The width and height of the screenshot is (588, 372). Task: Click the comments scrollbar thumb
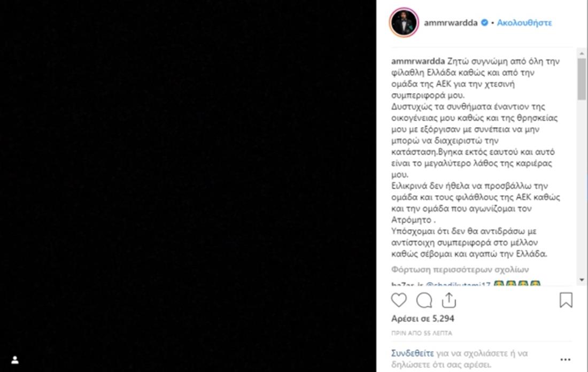pos(582,79)
